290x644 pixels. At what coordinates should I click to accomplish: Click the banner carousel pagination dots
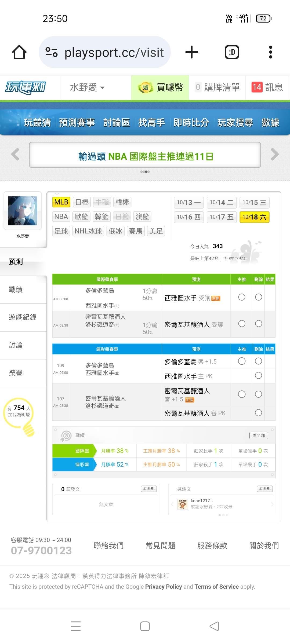click(145, 172)
